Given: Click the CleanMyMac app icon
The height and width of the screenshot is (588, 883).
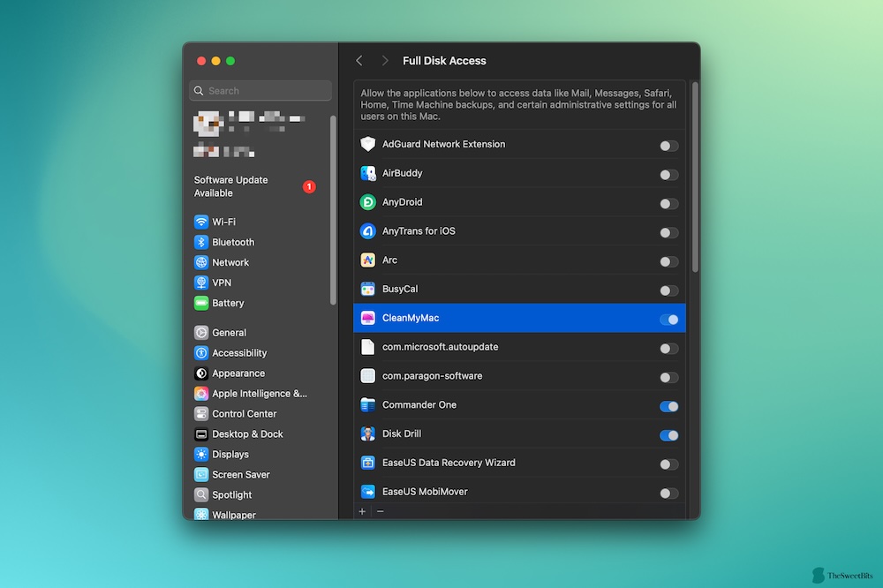Looking at the screenshot, I should click(367, 318).
